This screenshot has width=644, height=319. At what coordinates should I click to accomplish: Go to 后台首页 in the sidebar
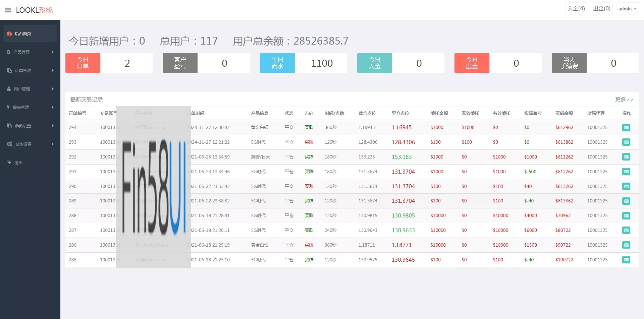(23, 34)
